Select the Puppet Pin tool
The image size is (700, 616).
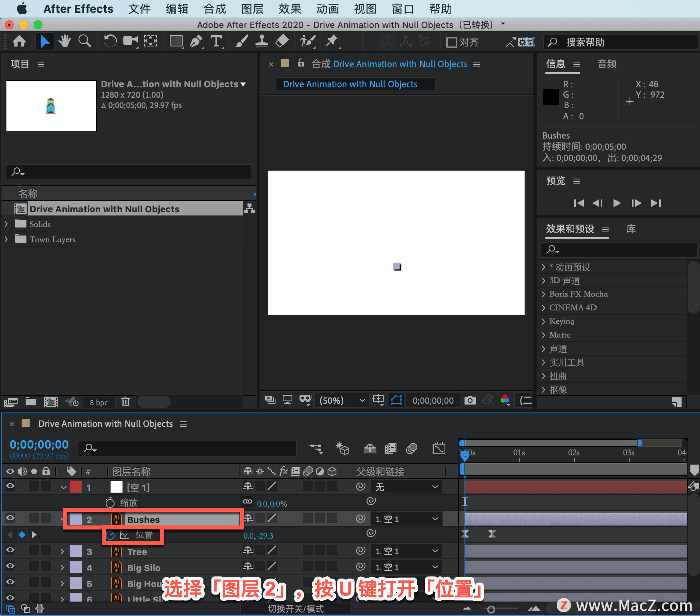(332, 42)
